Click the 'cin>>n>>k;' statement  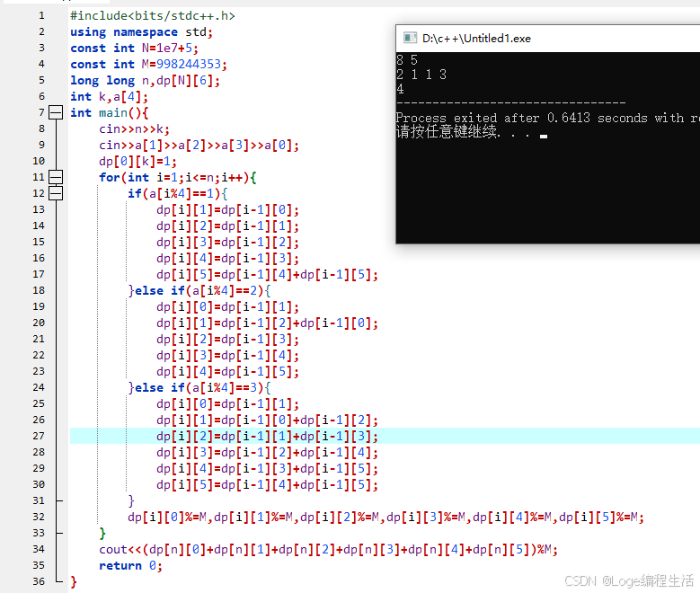[135, 129]
